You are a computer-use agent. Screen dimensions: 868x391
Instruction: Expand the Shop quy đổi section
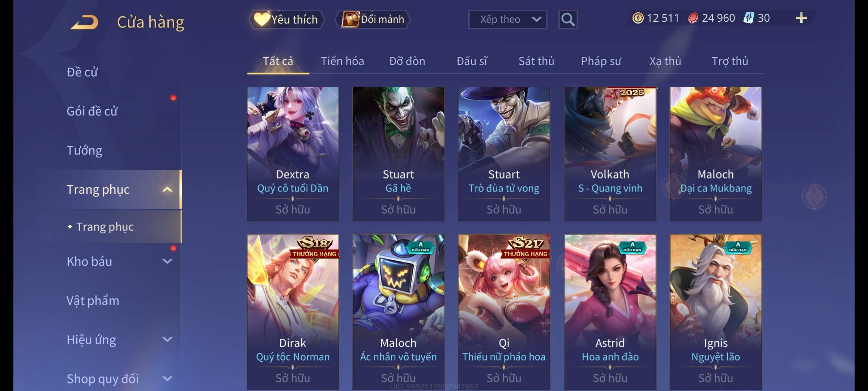pyautogui.click(x=167, y=378)
